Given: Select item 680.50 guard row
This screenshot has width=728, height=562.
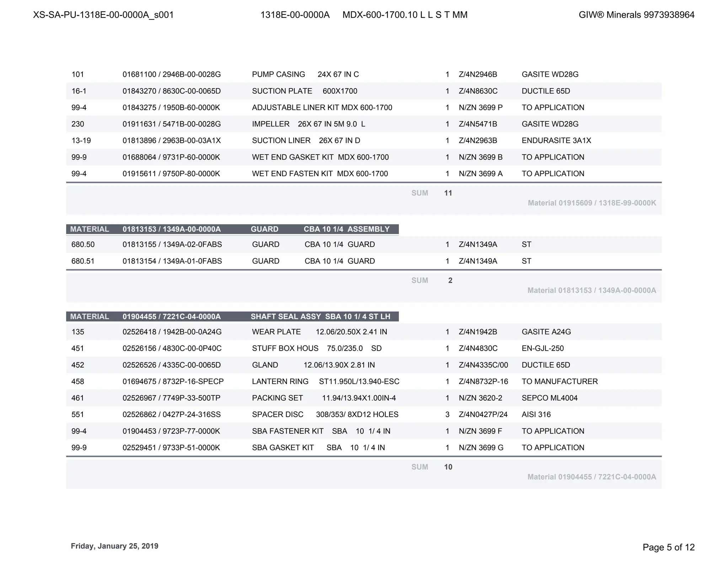Looking at the screenshot, I should tap(83, 245).
